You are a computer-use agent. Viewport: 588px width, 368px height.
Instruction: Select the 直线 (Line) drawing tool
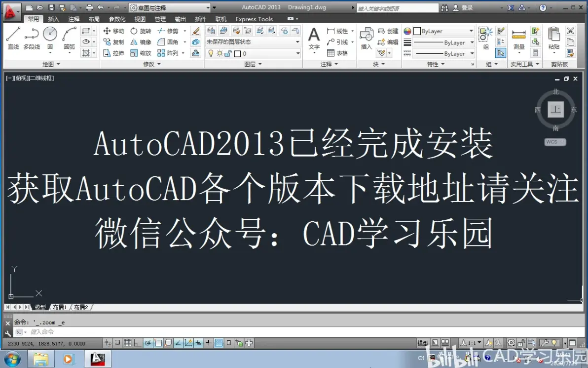[x=13, y=38]
